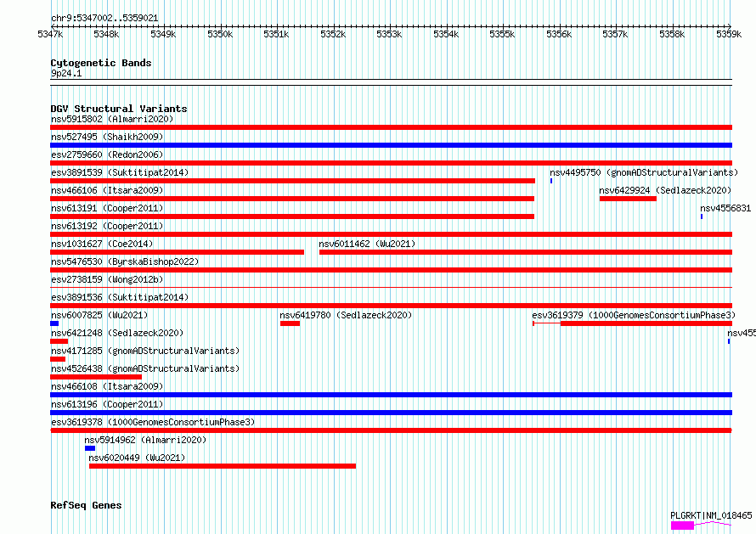Click the nsv1031627 (Coe2014) label
The image size is (756, 534).
click(102, 244)
